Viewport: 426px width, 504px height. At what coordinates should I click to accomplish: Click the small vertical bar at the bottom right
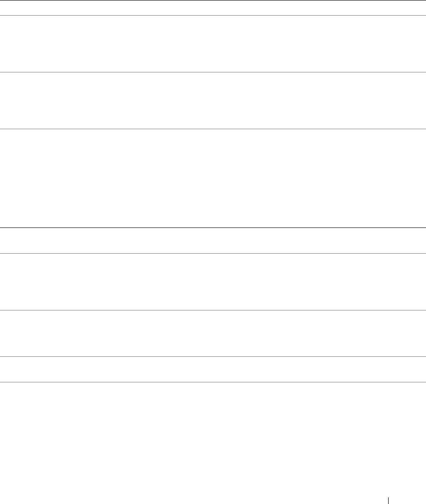coord(389,501)
